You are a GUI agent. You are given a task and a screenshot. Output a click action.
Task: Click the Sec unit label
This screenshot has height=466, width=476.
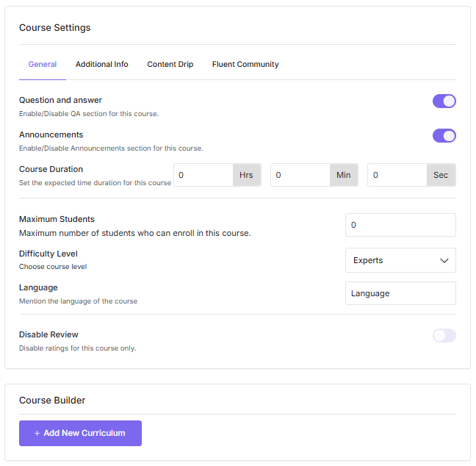tap(441, 175)
